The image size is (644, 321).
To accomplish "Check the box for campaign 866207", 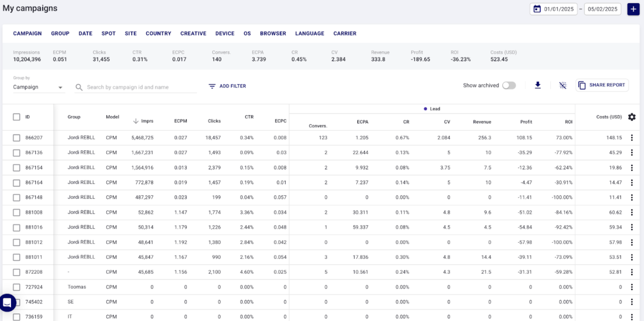I will tap(16, 138).
